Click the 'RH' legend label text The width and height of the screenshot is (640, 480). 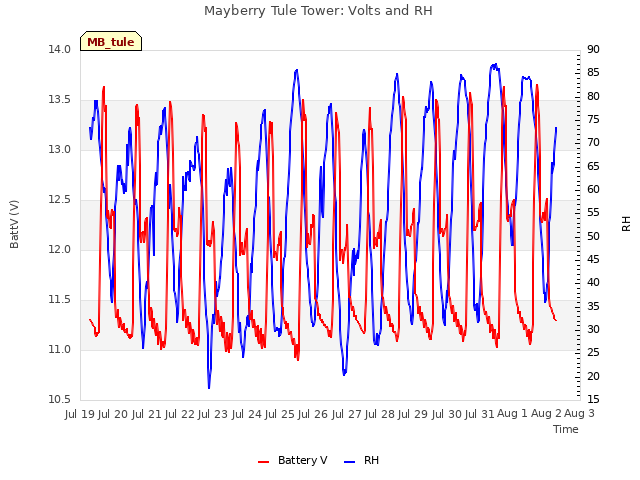(x=371, y=460)
